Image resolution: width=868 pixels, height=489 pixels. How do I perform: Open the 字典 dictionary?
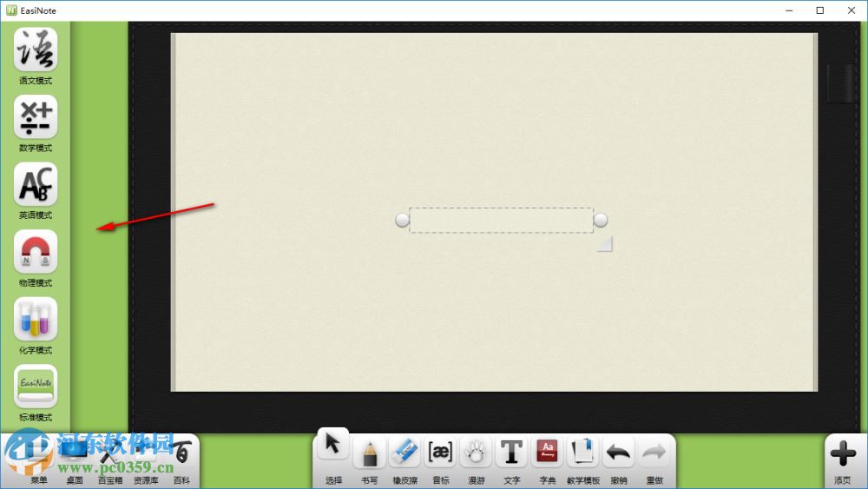(x=547, y=459)
